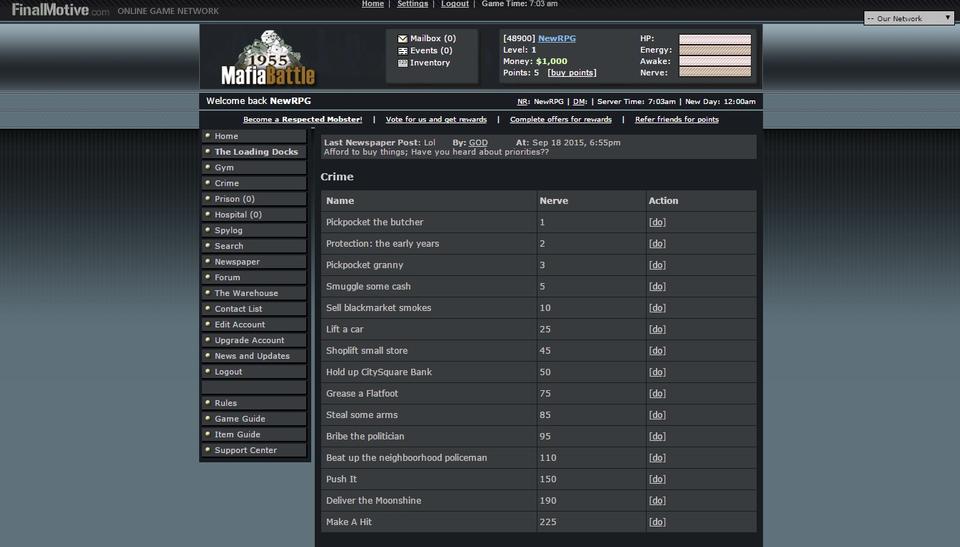Open the Spylog page in sidebar
This screenshot has height=547, width=960.
227,230
